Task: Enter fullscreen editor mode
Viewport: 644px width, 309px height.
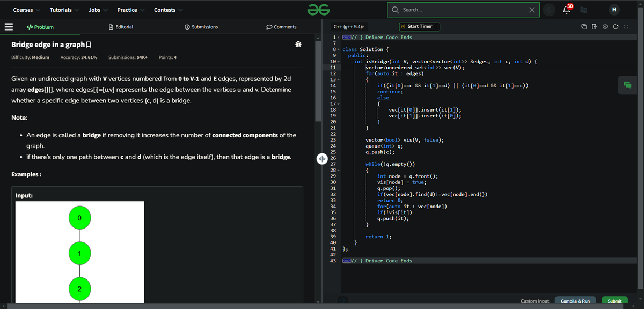Action: pos(626,27)
